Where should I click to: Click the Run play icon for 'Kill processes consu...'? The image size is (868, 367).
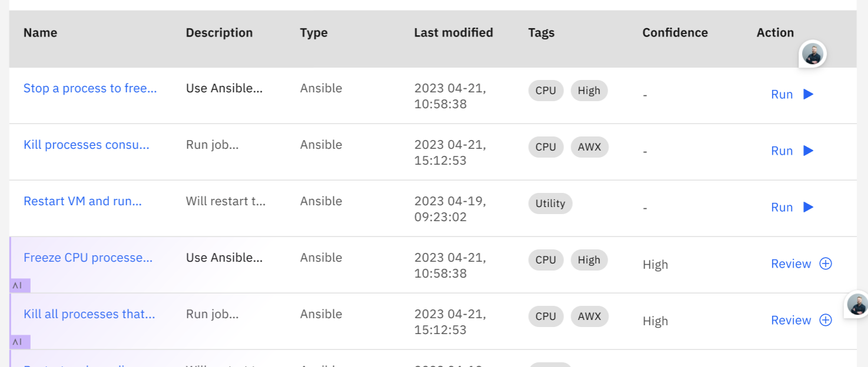coord(808,151)
